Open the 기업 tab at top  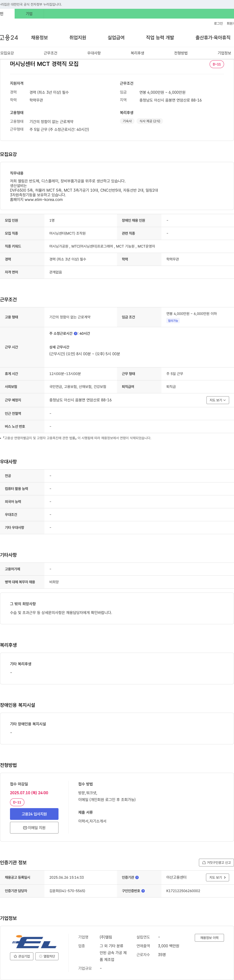(x=29, y=14)
